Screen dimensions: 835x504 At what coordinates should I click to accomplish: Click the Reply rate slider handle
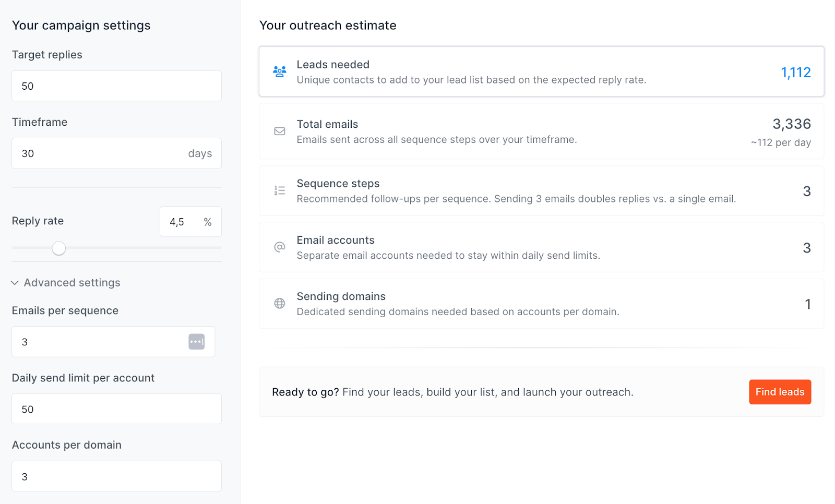[59, 248]
